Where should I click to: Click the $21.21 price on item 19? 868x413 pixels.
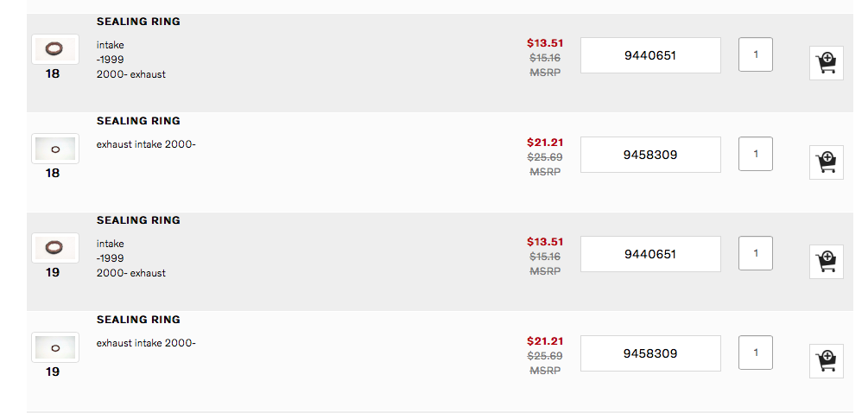[x=545, y=341]
